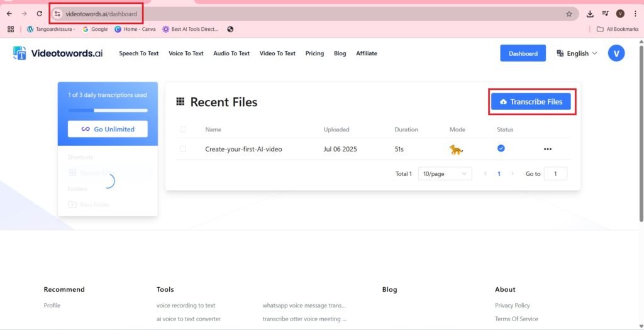The width and height of the screenshot is (644, 330).
Task: Open voice recording to text link
Action: pyautogui.click(x=186, y=305)
